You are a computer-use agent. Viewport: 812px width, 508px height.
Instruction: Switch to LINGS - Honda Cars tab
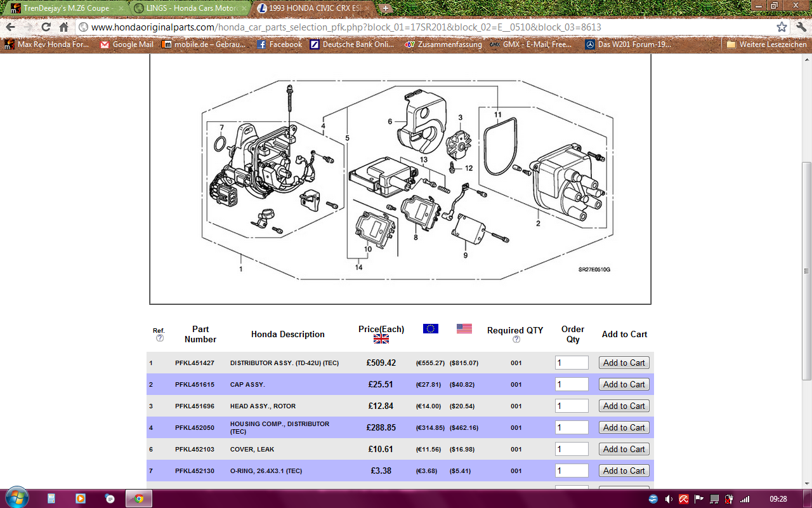pyautogui.click(x=190, y=8)
